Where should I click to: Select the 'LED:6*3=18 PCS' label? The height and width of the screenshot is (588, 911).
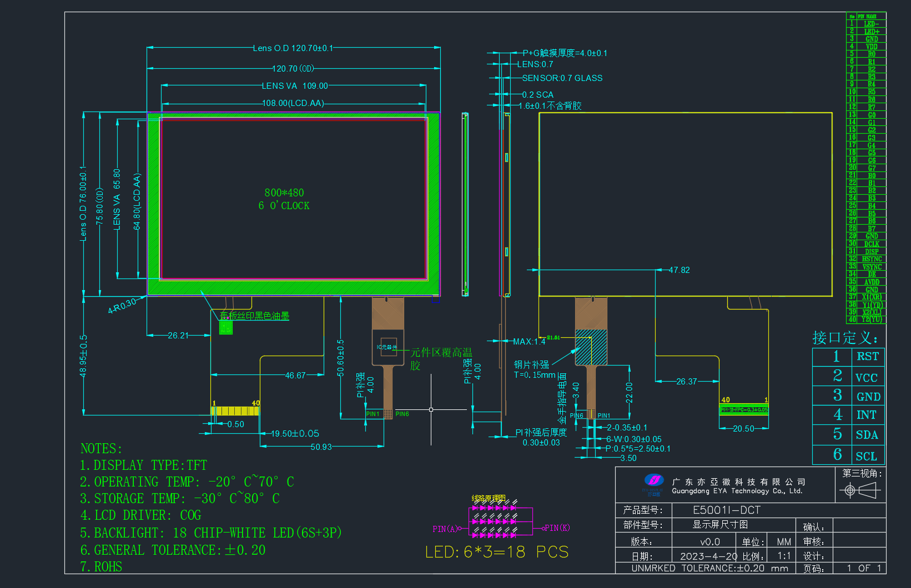point(497,552)
